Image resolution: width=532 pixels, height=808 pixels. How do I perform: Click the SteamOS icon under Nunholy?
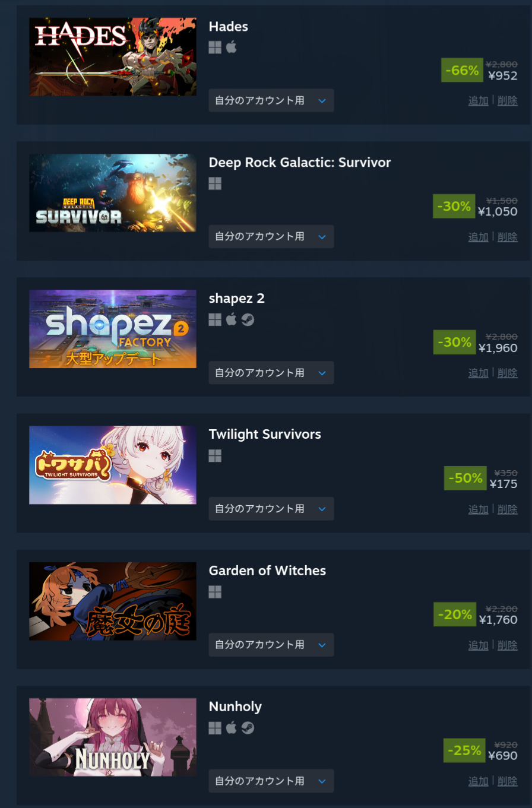pos(248,728)
